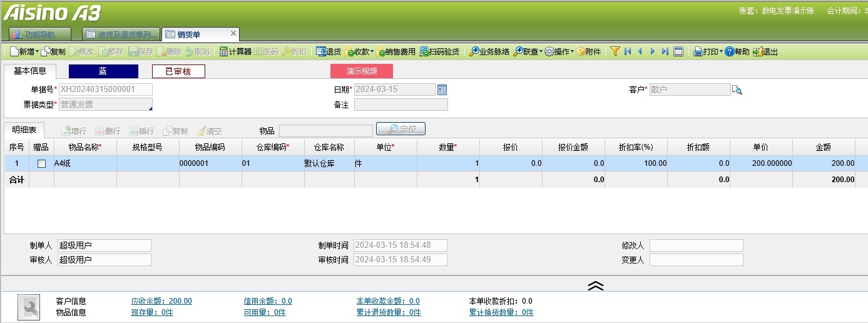Open the 新增 dropdown arrow
The width and height of the screenshot is (868, 323).
pos(38,52)
